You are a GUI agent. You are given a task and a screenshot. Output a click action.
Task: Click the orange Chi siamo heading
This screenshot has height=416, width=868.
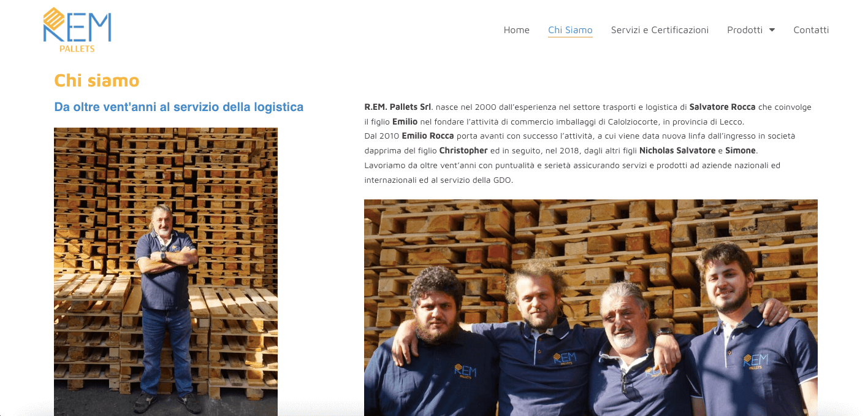97,80
